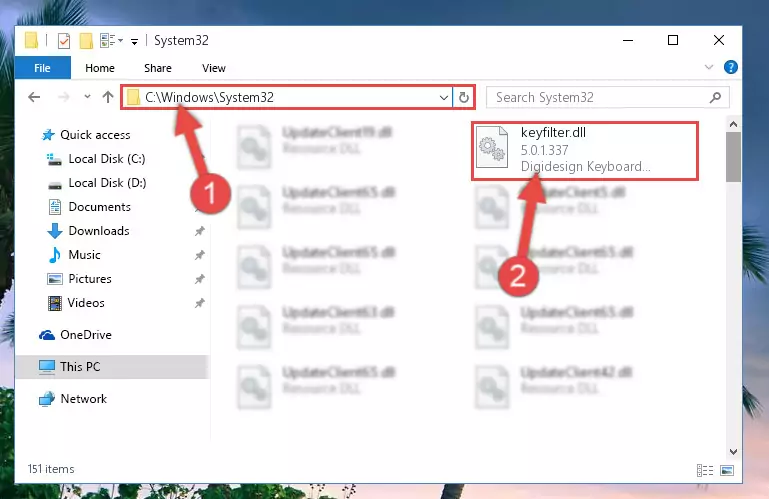Minimize the System32 window
This screenshot has width=769, height=499.
pos(628,40)
